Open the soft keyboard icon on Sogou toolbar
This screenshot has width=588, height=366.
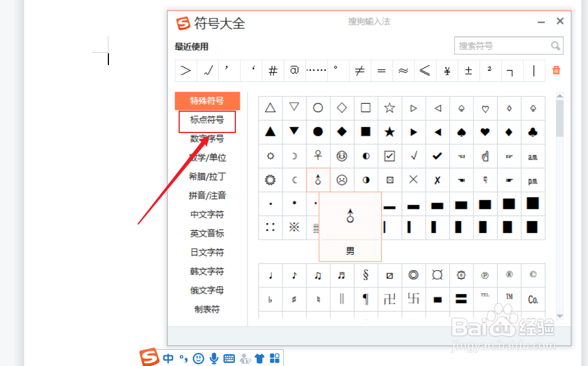(229, 358)
